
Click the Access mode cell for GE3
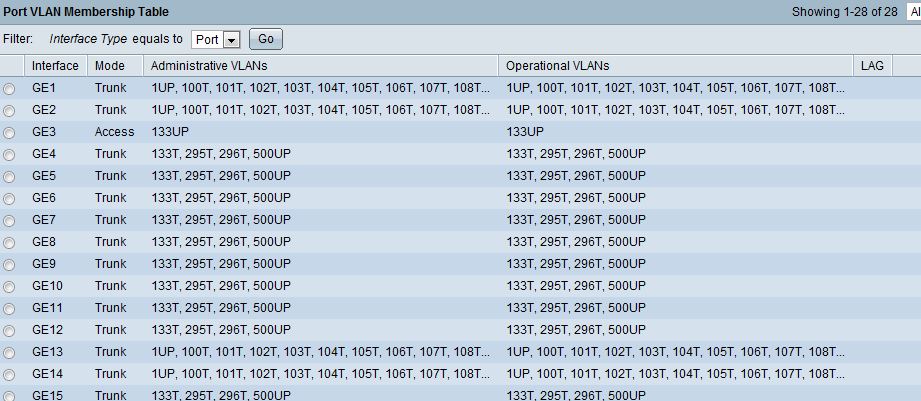pyautogui.click(x=115, y=132)
